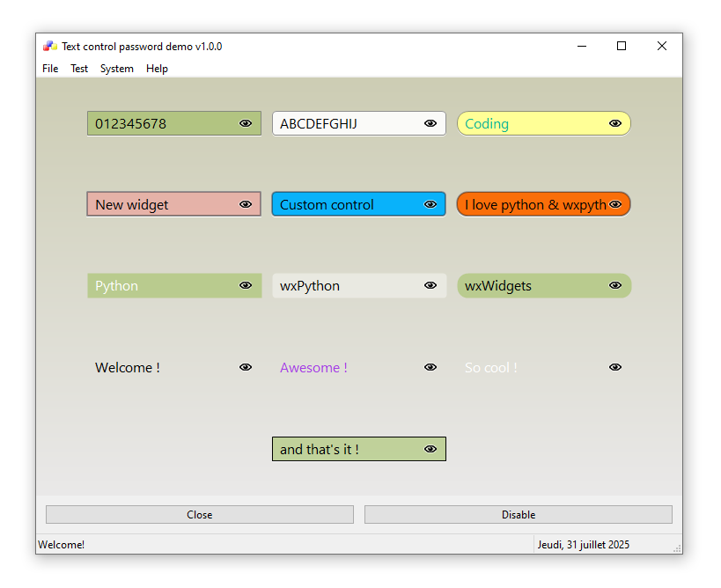Click the eye icon in the blue Custom control field
The image size is (721, 588).
pos(430,205)
